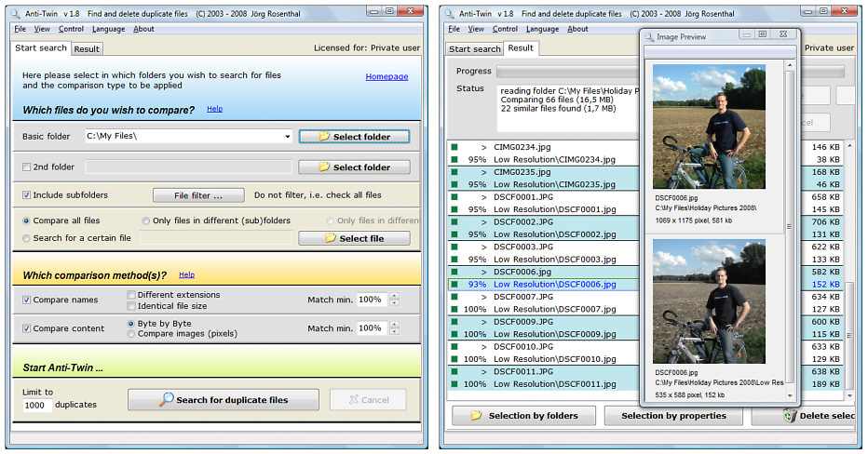This screenshot has width=868, height=454.
Task: Adjust Compare content Match min. stepper
Action: [394, 328]
